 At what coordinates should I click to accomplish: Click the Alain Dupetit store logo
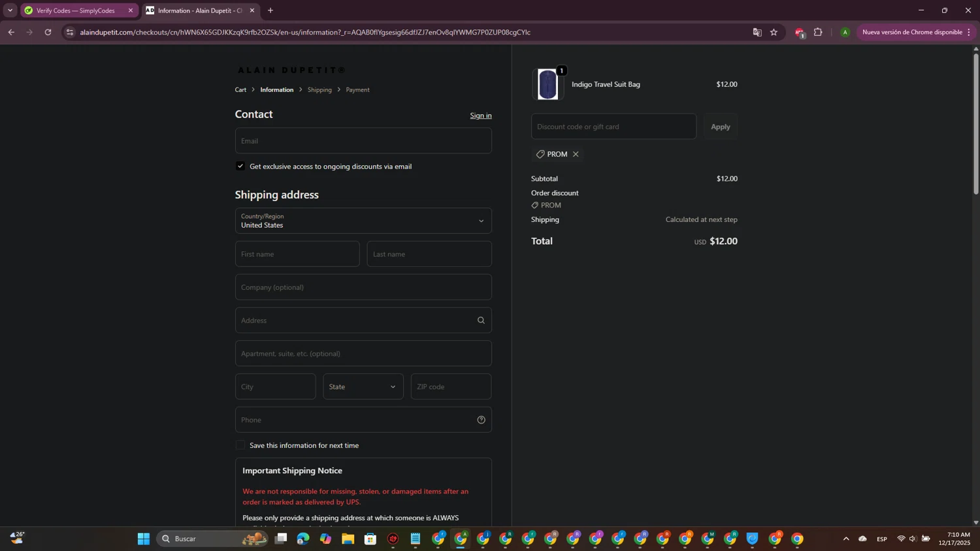291,70
